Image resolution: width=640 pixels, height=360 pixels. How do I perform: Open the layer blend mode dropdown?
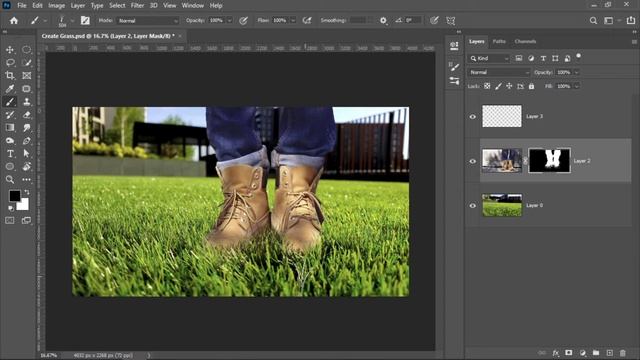click(x=498, y=72)
